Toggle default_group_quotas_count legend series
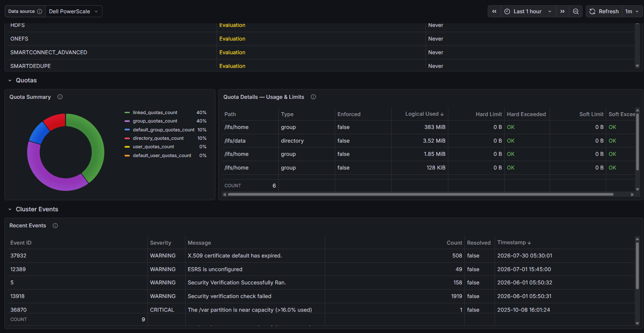This screenshot has height=333, width=644. (164, 130)
